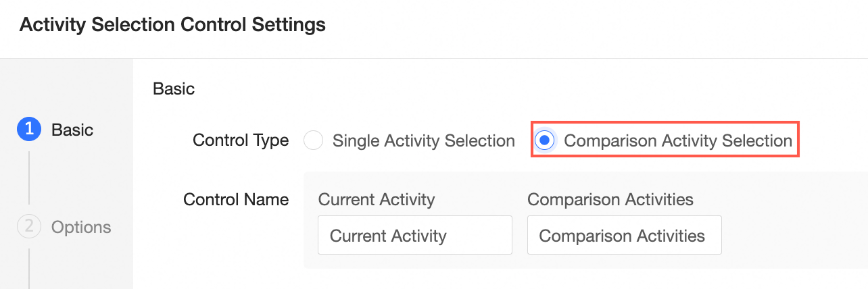Image resolution: width=868 pixels, height=289 pixels.
Task: Select the Single Activity Selection radio button
Action: (313, 140)
